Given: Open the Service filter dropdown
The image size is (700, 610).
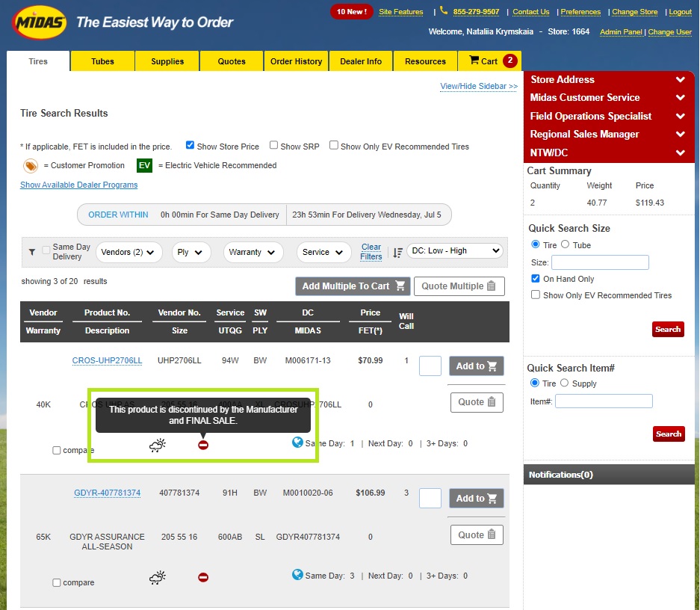Looking at the screenshot, I should [323, 253].
